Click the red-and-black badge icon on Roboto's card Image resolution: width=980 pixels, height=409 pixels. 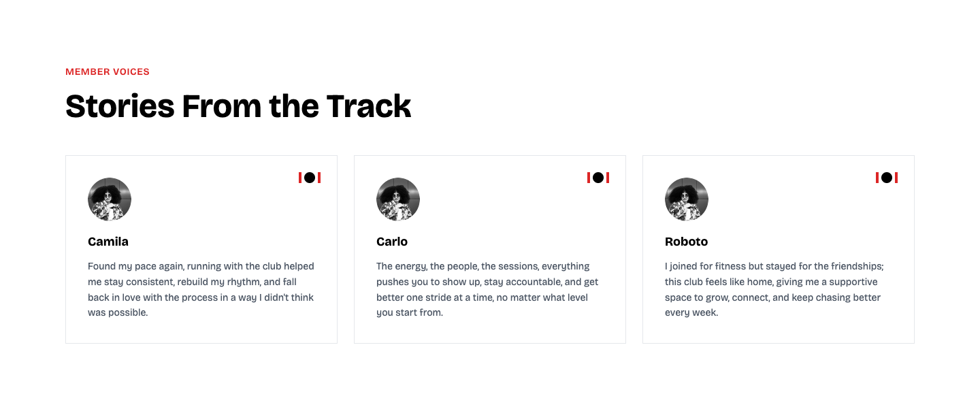887,178
